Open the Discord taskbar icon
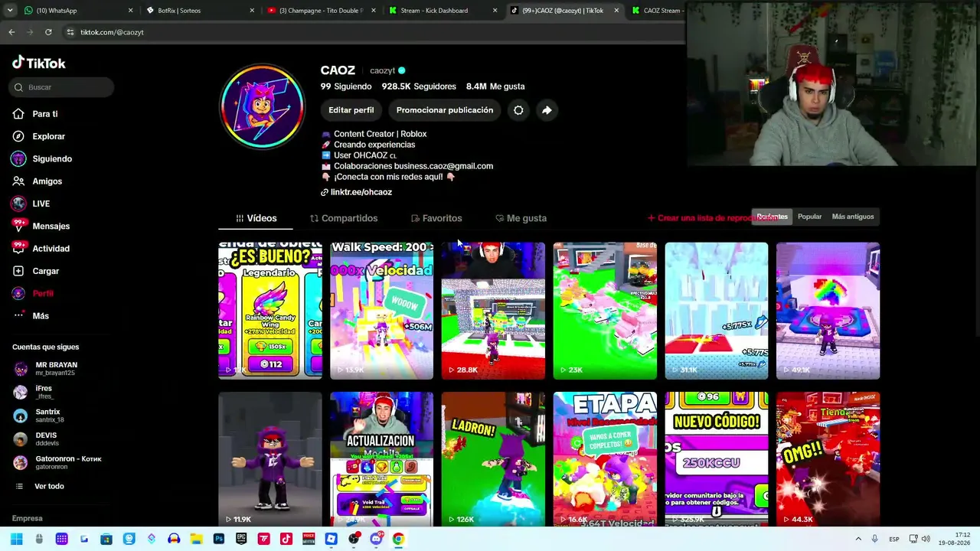Image resolution: width=980 pixels, height=551 pixels. click(x=376, y=539)
